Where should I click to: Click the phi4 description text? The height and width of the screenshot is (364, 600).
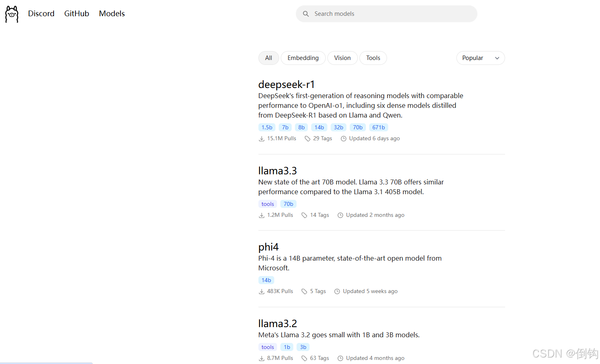[350, 263]
